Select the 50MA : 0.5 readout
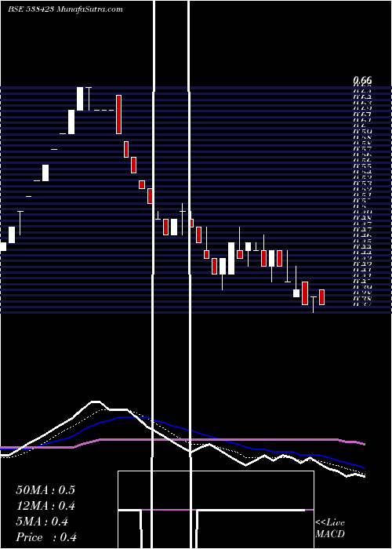 45,490
